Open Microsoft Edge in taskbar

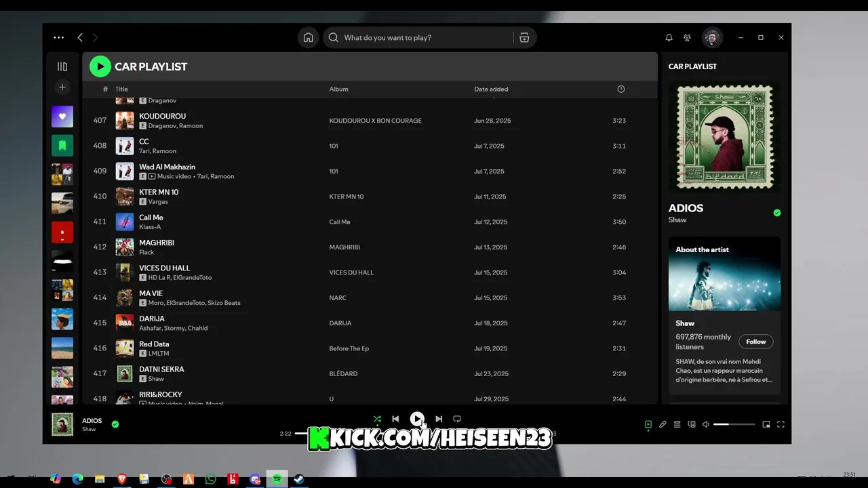coord(78,479)
